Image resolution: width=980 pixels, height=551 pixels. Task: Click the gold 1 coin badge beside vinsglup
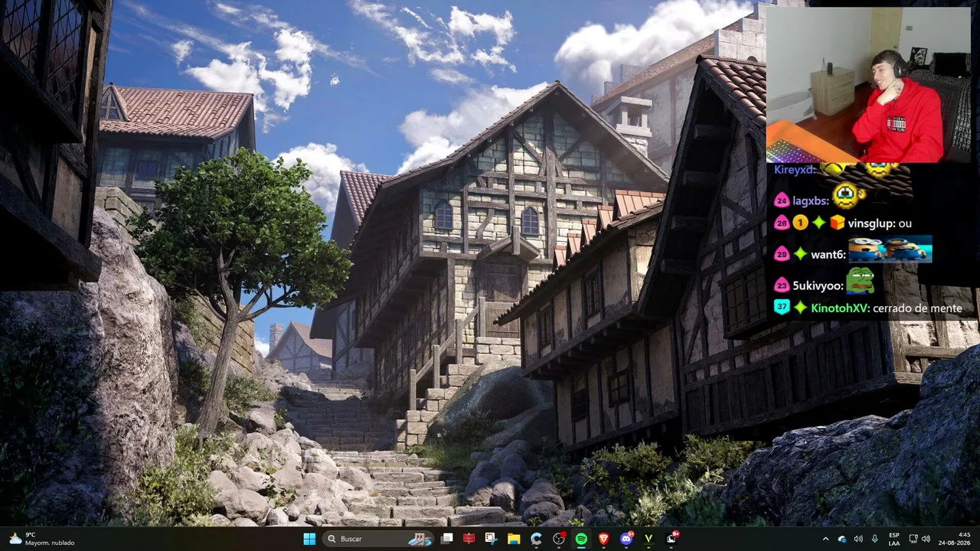800,223
